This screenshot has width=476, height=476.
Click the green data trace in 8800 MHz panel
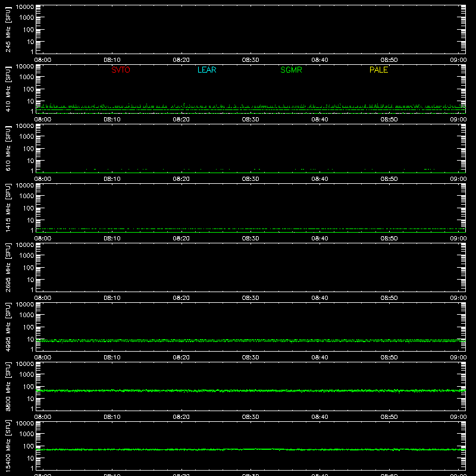coord(250,391)
